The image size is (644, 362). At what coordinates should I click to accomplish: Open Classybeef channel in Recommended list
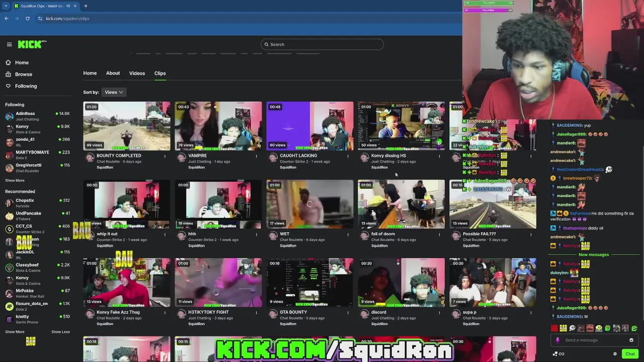click(x=38, y=267)
